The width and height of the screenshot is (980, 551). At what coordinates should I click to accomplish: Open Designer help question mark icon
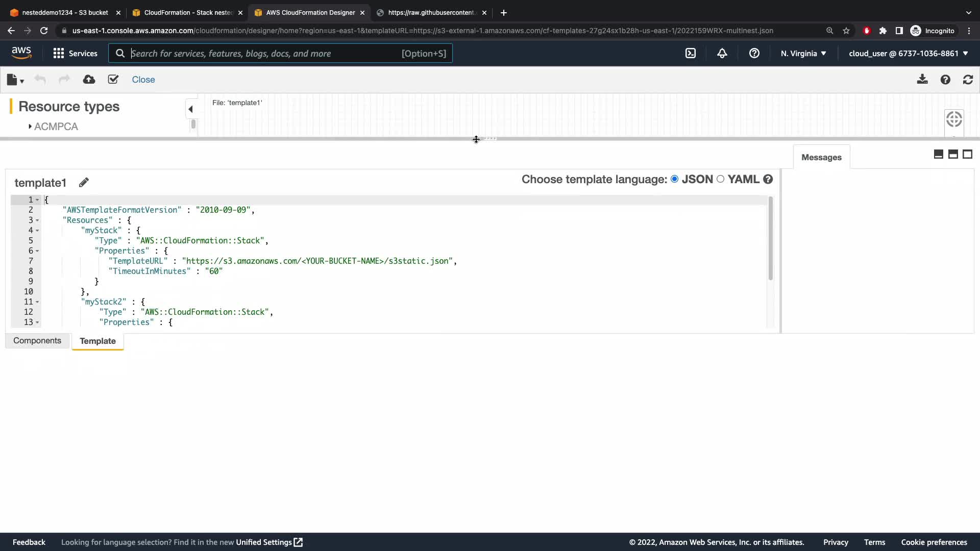pyautogui.click(x=945, y=80)
